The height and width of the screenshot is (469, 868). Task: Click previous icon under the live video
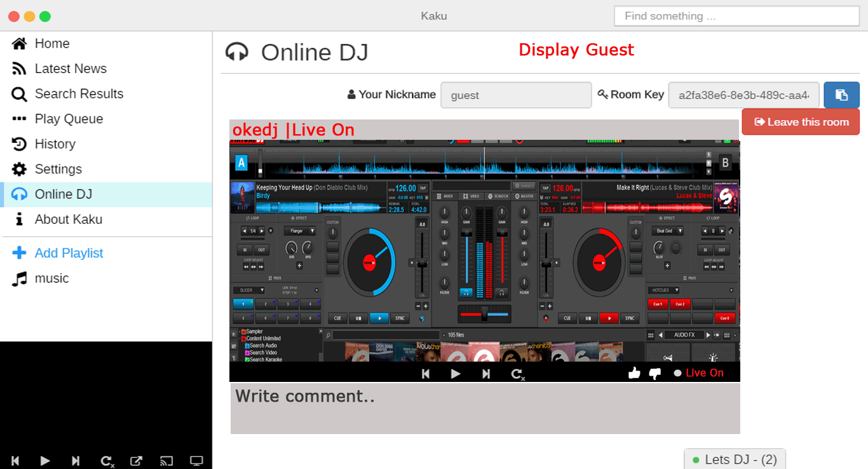426,374
